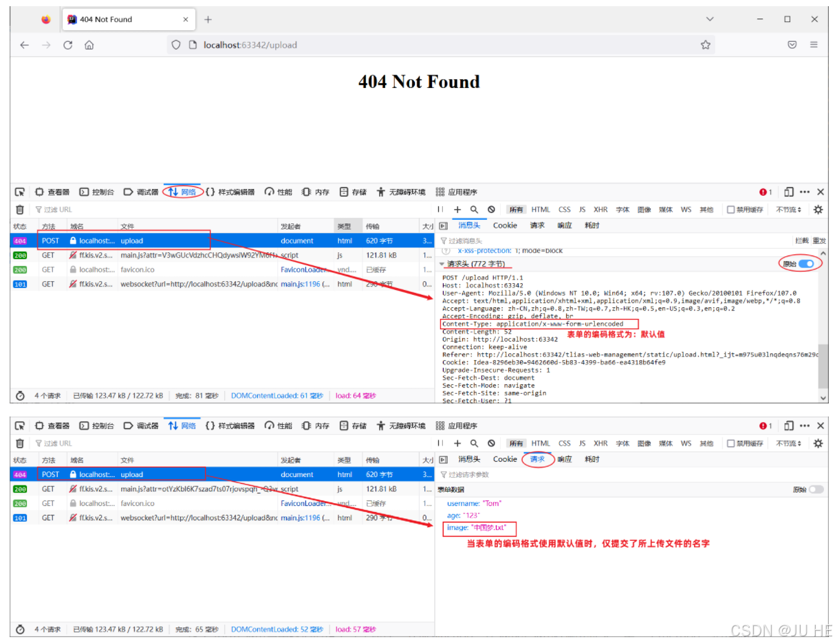
Task: Select main.js GET request row in upper panel
Action: 221,255
